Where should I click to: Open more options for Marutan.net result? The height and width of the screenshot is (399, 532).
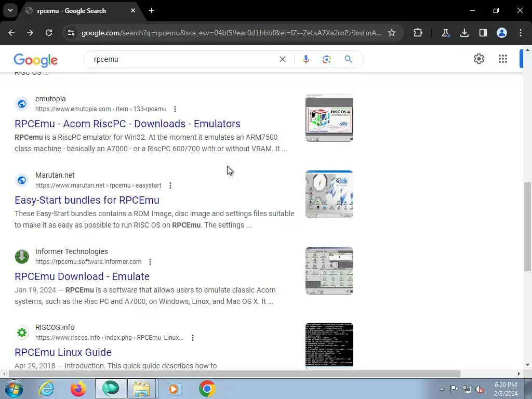point(170,185)
